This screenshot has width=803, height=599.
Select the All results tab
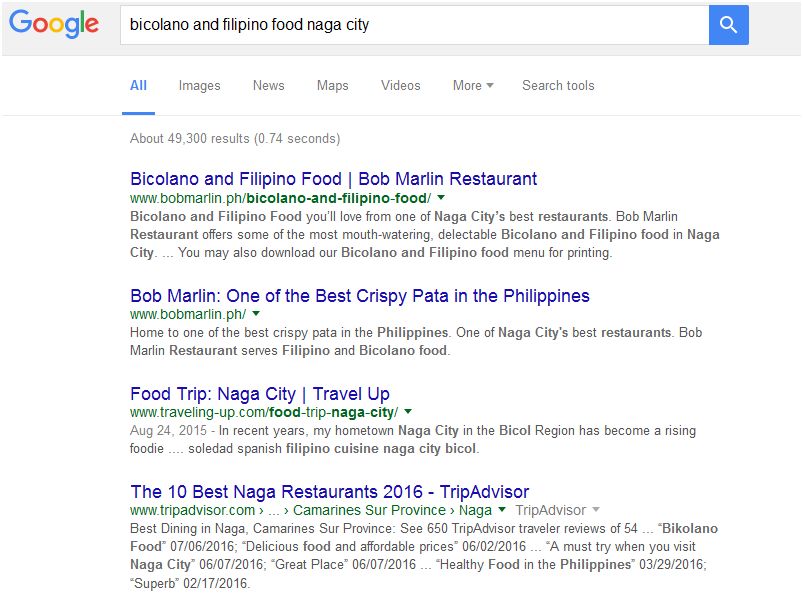tap(138, 86)
